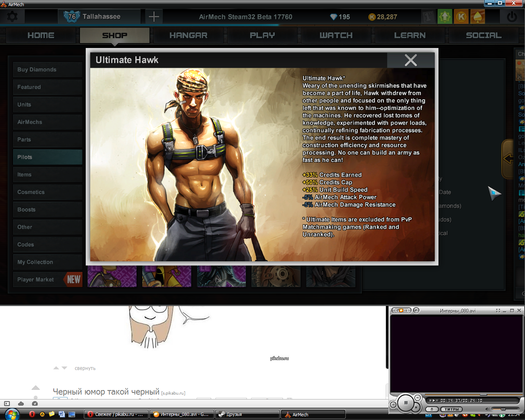This screenshot has width=525, height=420.
Task: Skip to next track in GOM Player
Action: point(417,397)
